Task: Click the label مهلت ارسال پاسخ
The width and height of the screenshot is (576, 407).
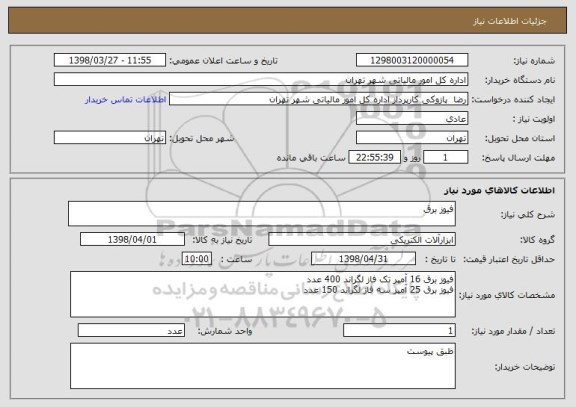Action: (x=518, y=158)
